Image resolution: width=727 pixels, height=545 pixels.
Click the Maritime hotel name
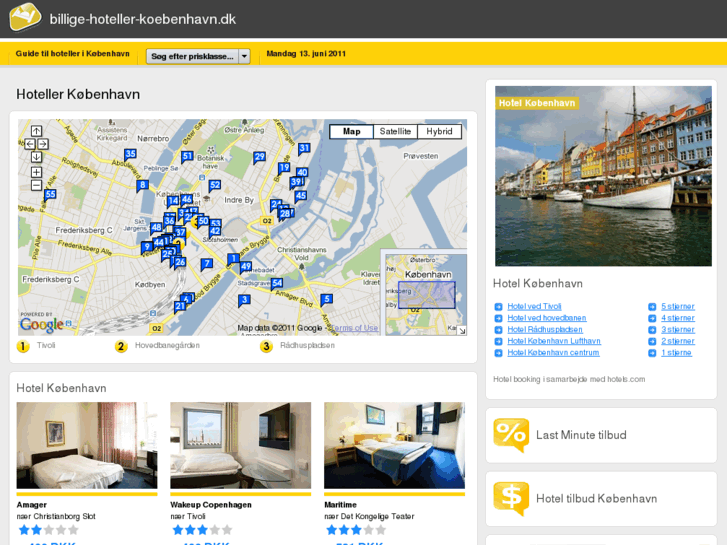340,505
